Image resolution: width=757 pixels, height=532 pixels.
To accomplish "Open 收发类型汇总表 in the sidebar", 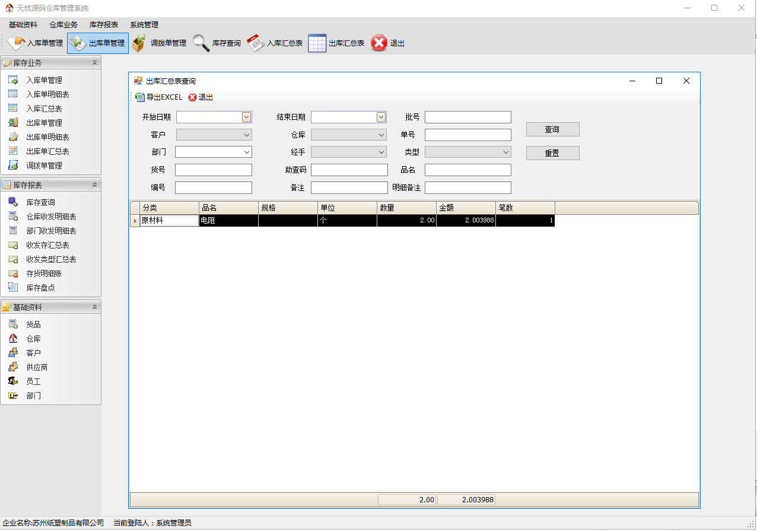I will [x=51, y=259].
